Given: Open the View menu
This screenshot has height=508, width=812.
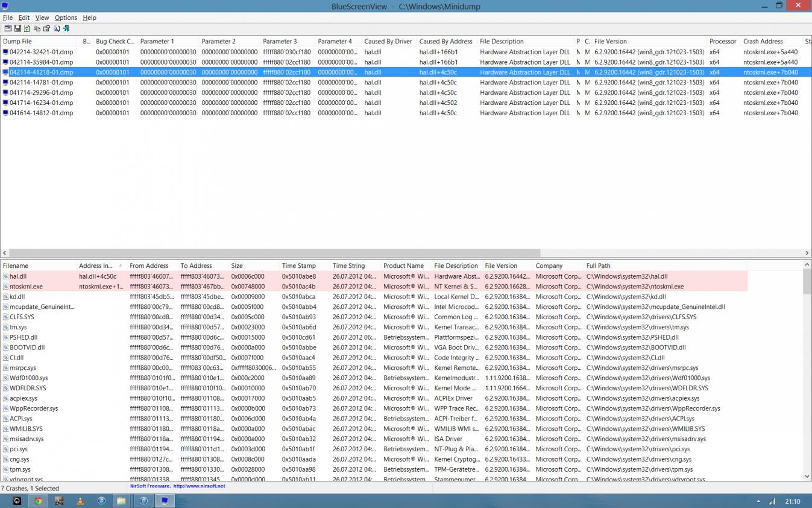Looking at the screenshot, I should pos(42,17).
